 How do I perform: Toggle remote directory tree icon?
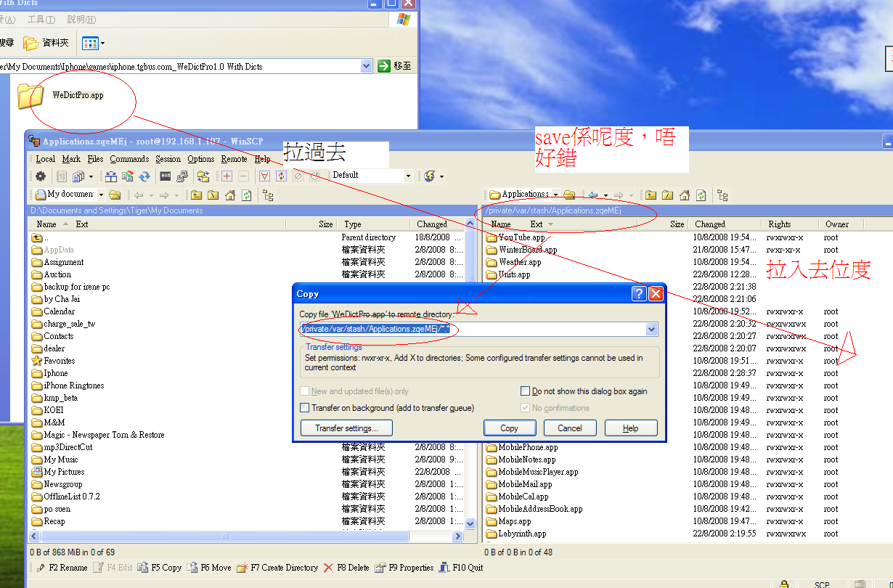click(722, 195)
